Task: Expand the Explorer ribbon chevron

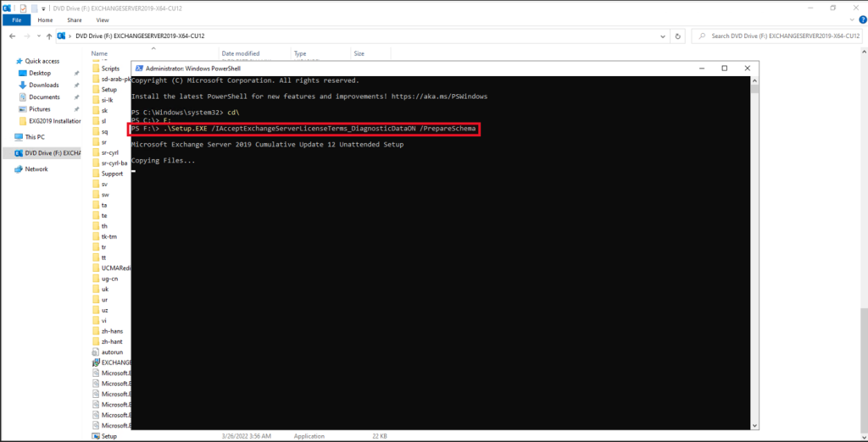Action: (x=853, y=20)
